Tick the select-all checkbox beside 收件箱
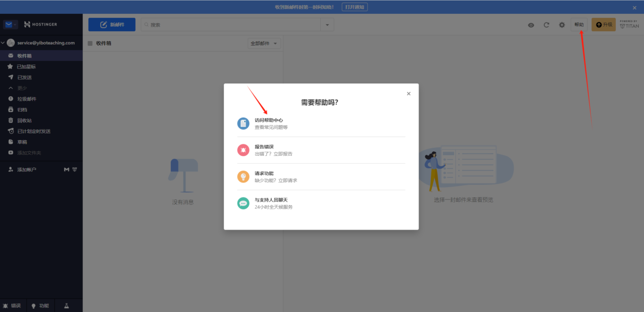 tap(90, 44)
